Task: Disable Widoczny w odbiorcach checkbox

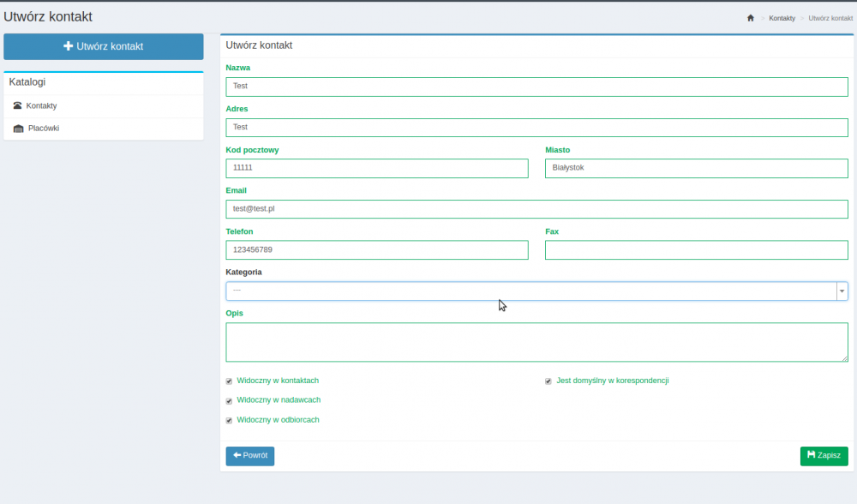Action: click(229, 420)
